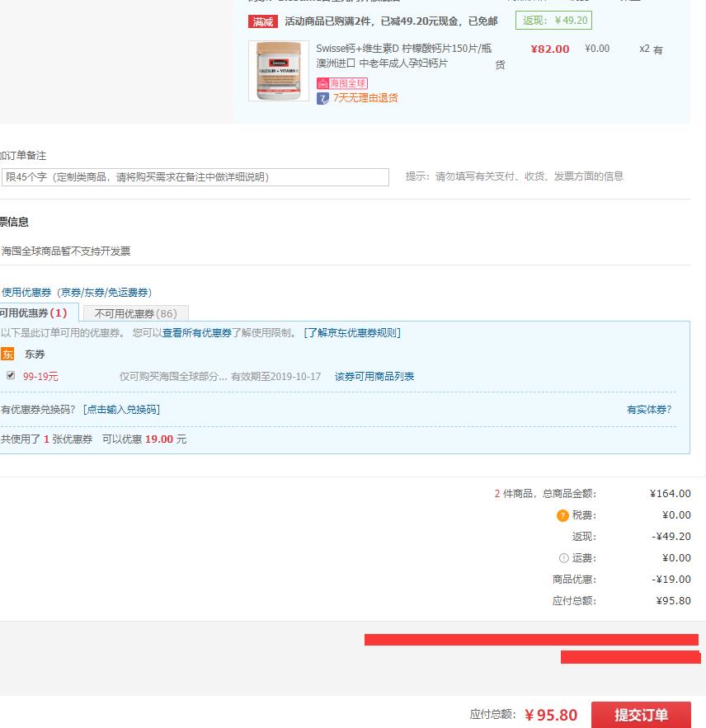Click the 满减 promotion tag
Image resolution: width=706 pixels, height=728 pixels.
263,21
